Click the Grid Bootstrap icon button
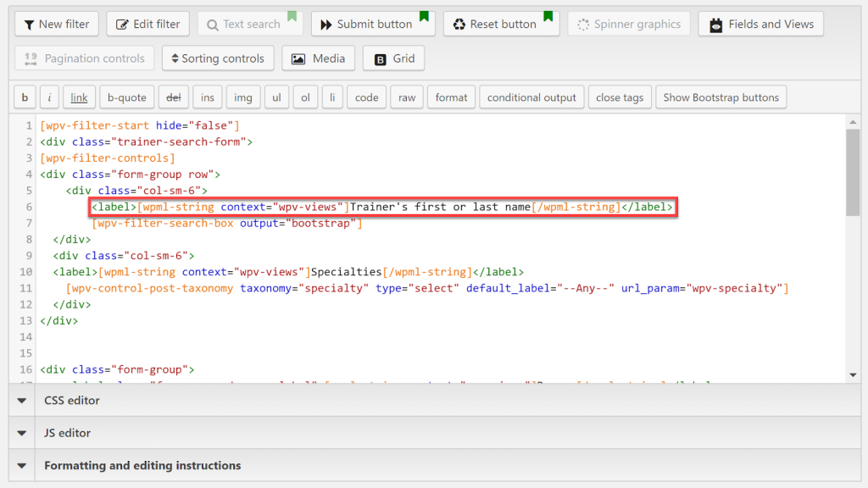This screenshot has height=488, width=868. (380, 58)
